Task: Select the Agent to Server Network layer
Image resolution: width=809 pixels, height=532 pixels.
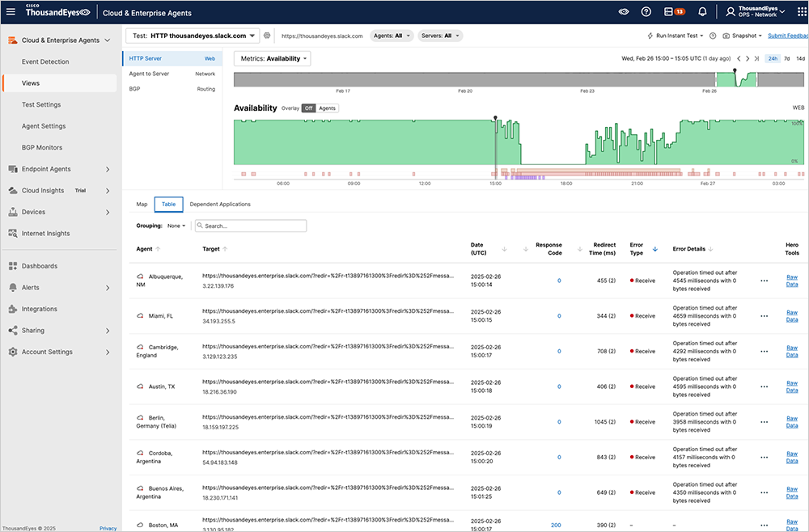Action: pyautogui.click(x=172, y=74)
